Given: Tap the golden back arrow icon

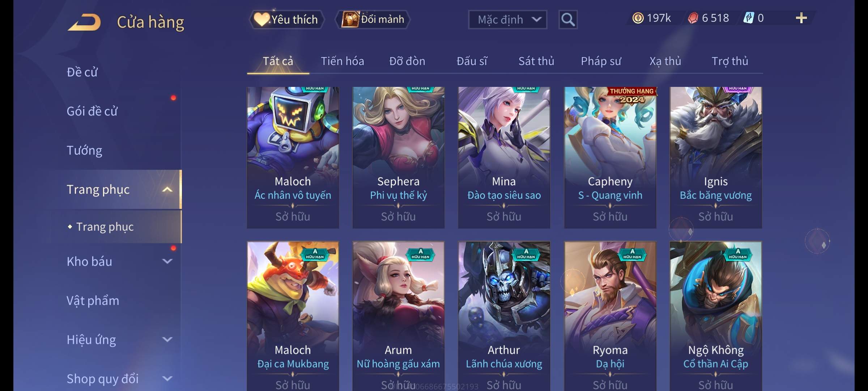Looking at the screenshot, I should 84,22.
